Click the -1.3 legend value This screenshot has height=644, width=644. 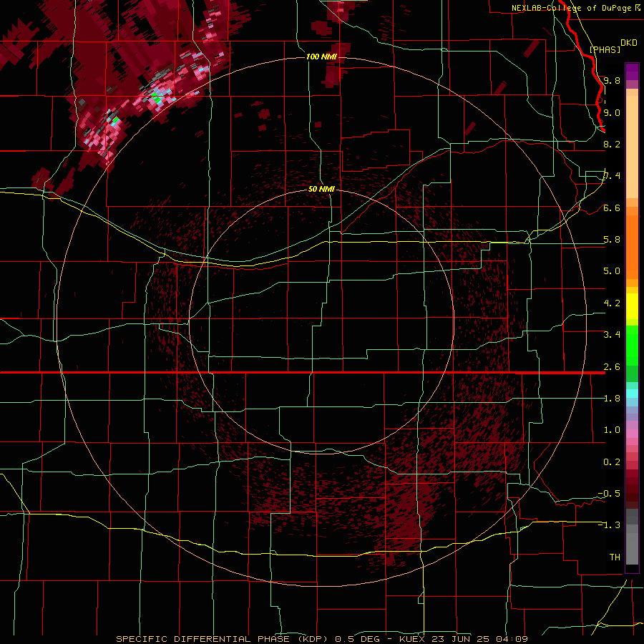point(609,525)
